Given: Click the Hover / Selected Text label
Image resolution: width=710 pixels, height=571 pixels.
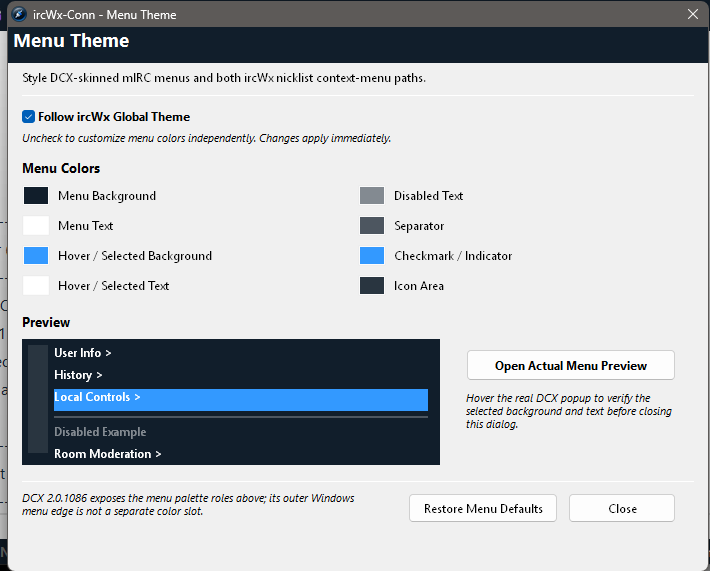Looking at the screenshot, I should coord(114,286).
